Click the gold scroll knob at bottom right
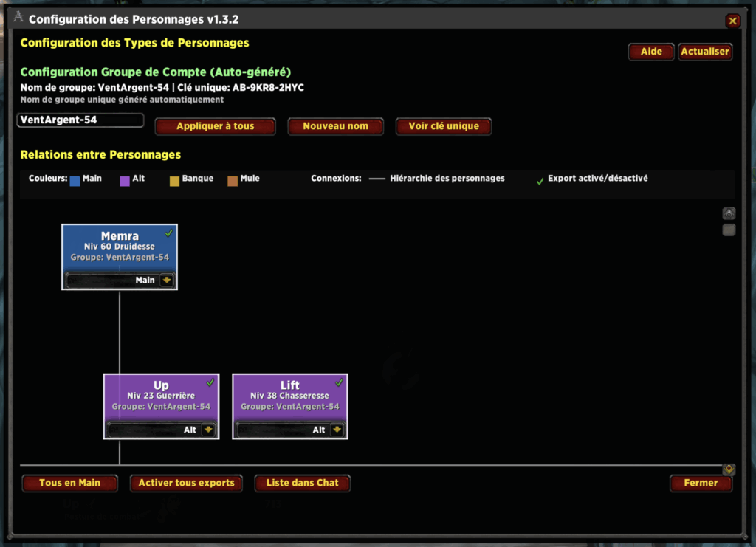756x547 pixels. pos(729,469)
